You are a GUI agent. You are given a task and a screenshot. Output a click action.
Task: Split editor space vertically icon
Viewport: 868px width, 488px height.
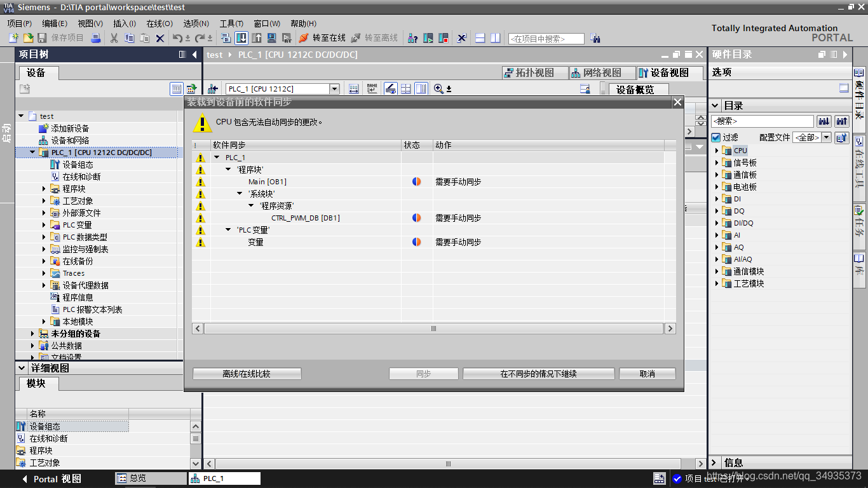pos(496,38)
